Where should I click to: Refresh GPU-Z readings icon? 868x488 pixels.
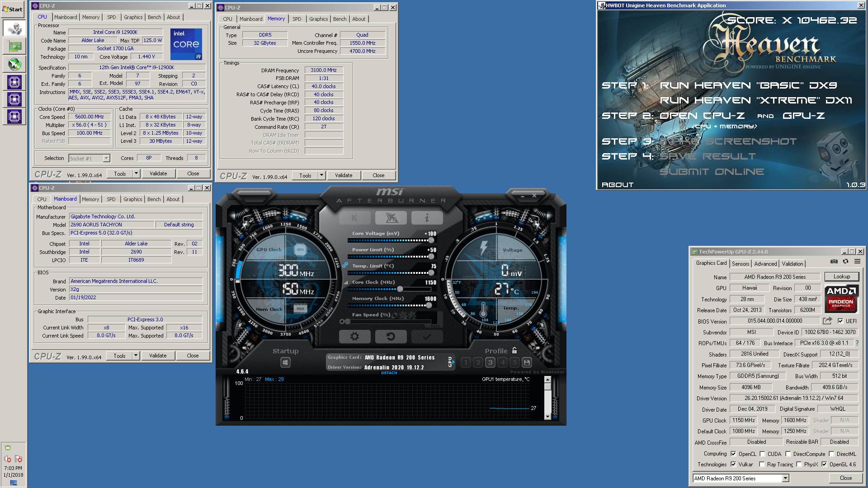(845, 262)
